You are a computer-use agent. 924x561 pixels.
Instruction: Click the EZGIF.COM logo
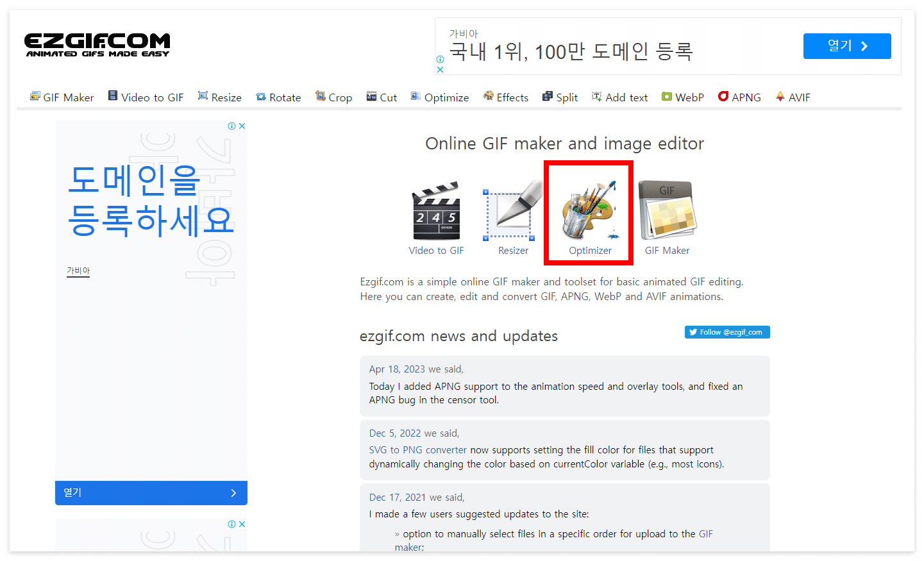[97, 45]
